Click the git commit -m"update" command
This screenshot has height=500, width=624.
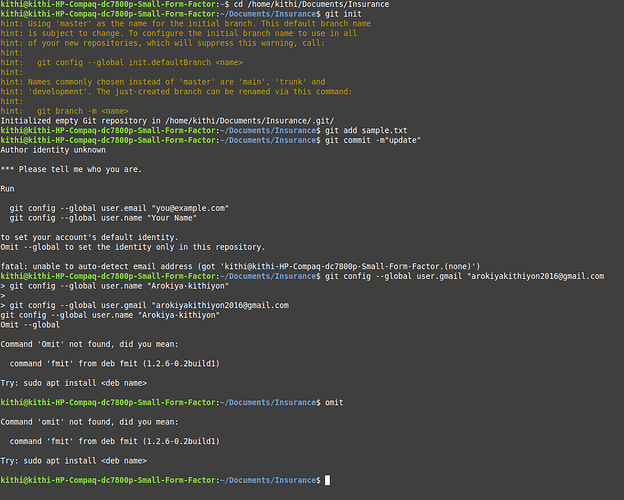tap(373, 140)
